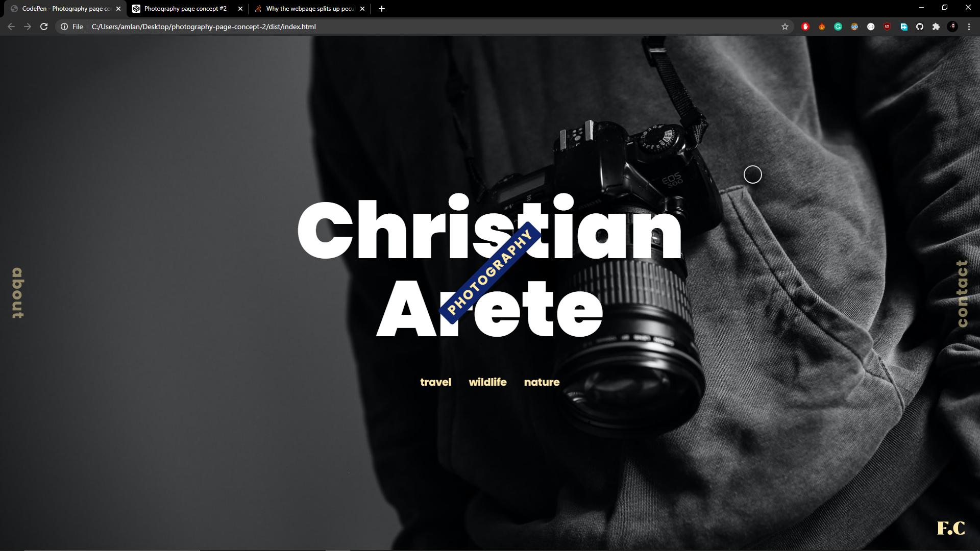980x551 pixels.
Task: Open a new browser tab
Action: (382, 9)
